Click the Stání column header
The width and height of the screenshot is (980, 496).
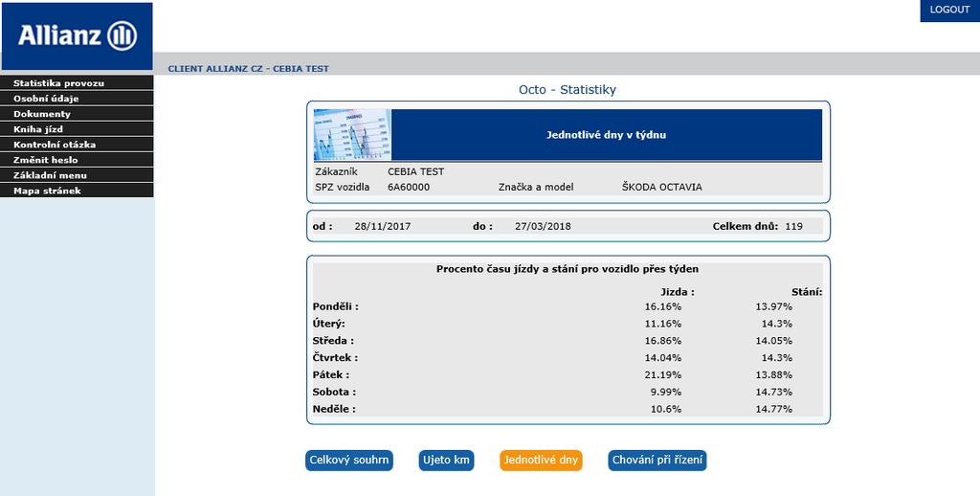pyautogui.click(x=807, y=291)
